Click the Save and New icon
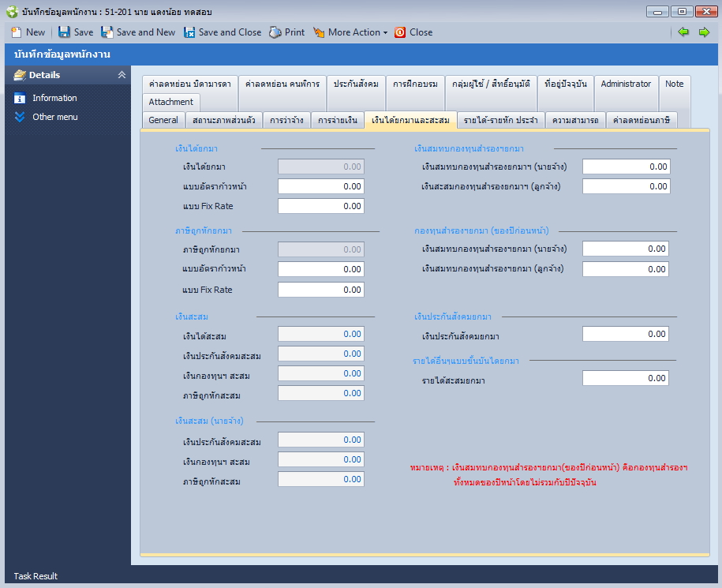 coord(107,32)
